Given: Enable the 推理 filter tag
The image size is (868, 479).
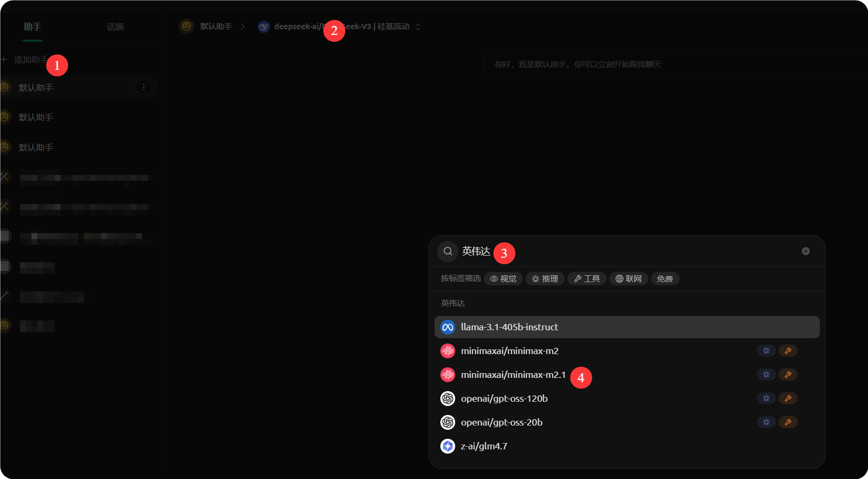Looking at the screenshot, I should [x=545, y=279].
